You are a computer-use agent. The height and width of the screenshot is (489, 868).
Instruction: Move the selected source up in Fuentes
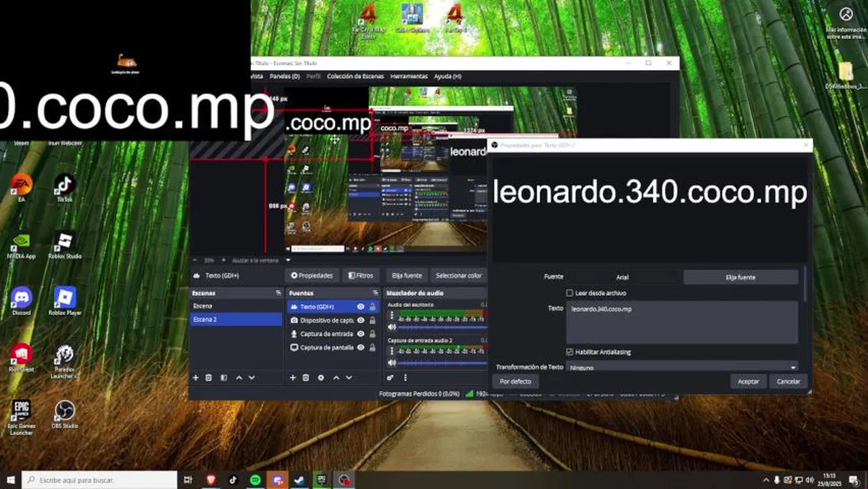[x=336, y=378]
